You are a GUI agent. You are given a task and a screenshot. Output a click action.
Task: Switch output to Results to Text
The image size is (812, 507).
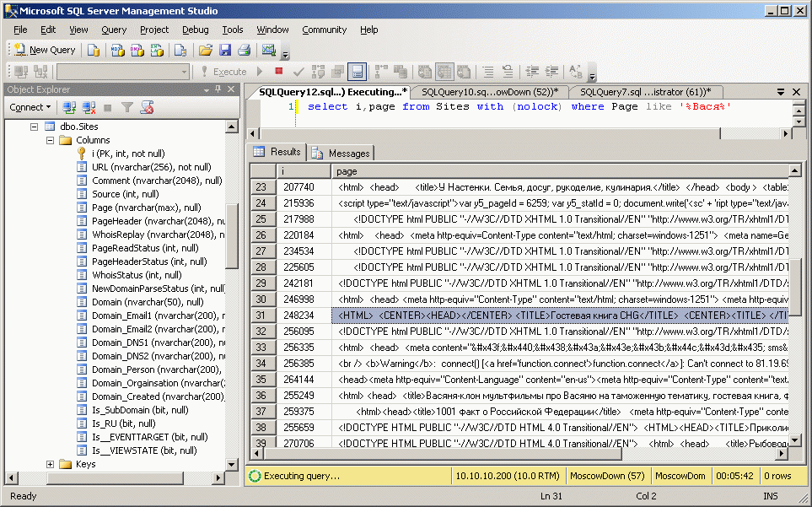425,72
